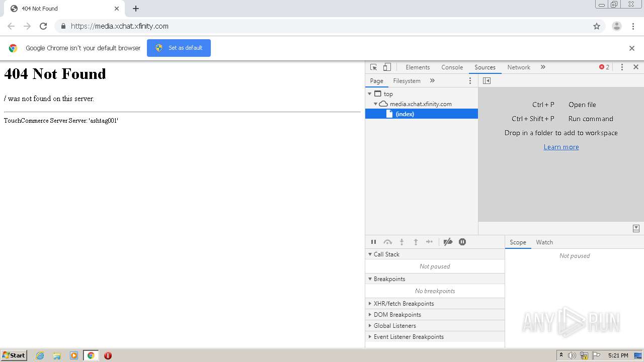Collapse the top frame node
Screen dimensions: 644x362
370,94
